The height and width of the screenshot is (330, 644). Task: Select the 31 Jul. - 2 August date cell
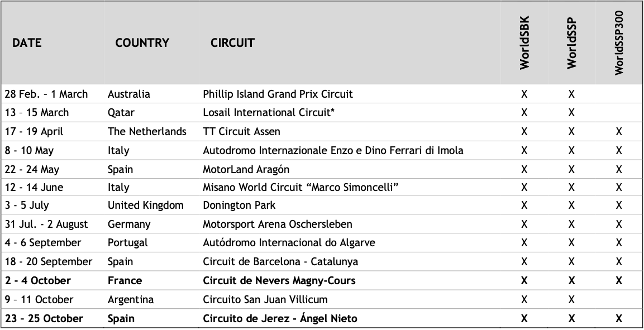pyautogui.click(x=46, y=224)
